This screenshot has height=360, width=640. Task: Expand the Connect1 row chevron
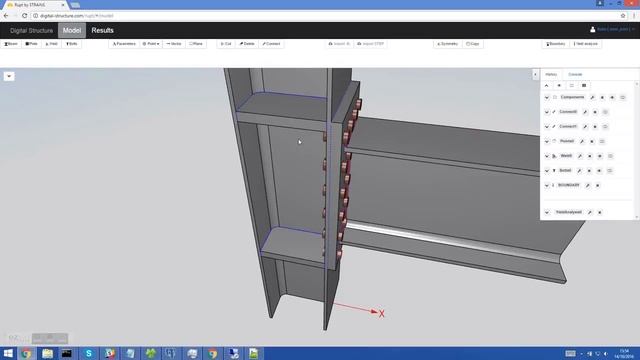pyautogui.click(x=547, y=127)
